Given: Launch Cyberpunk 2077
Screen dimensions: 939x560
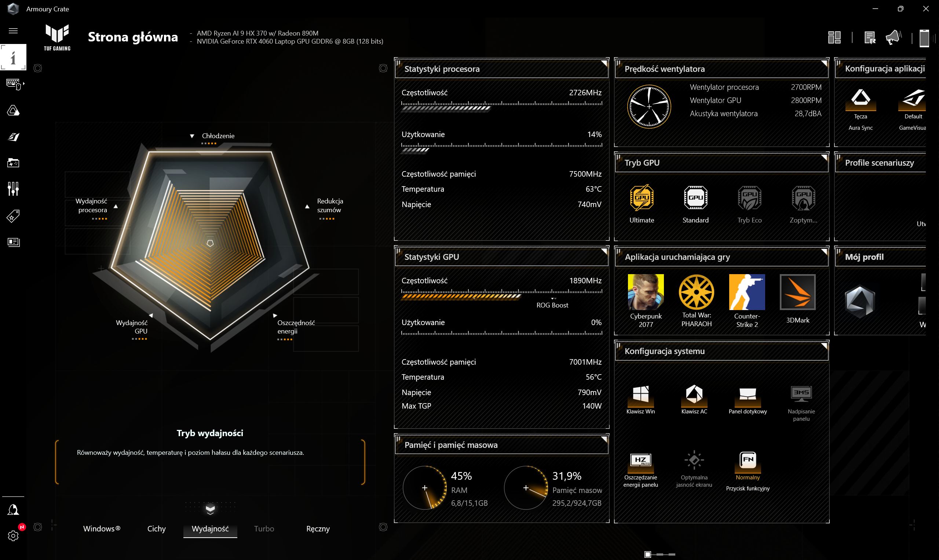Looking at the screenshot, I should (x=646, y=301).
